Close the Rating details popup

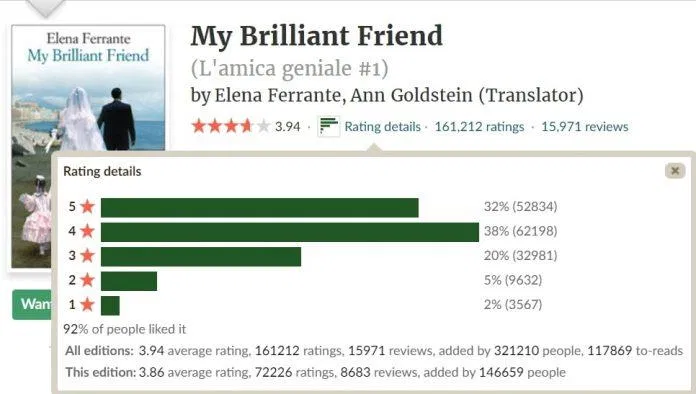click(675, 171)
